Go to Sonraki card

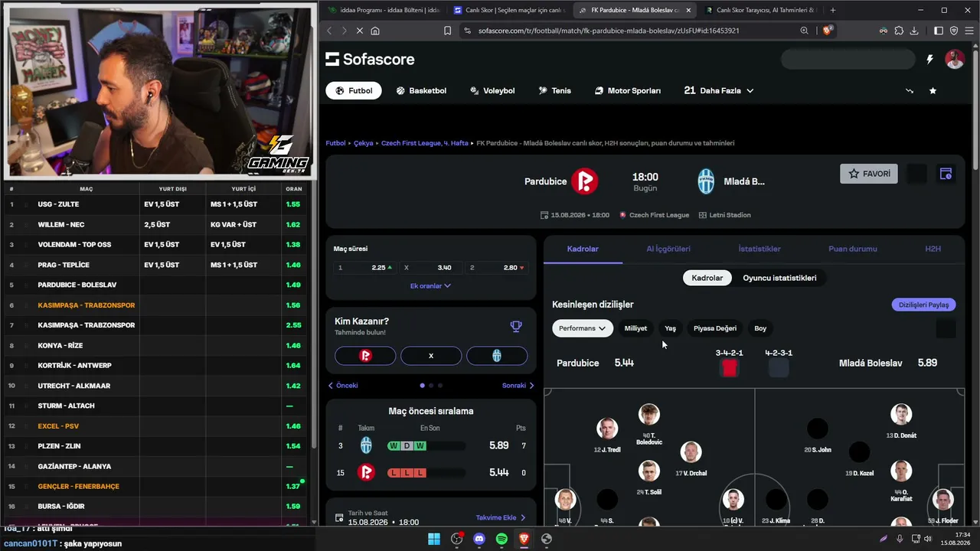click(518, 386)
